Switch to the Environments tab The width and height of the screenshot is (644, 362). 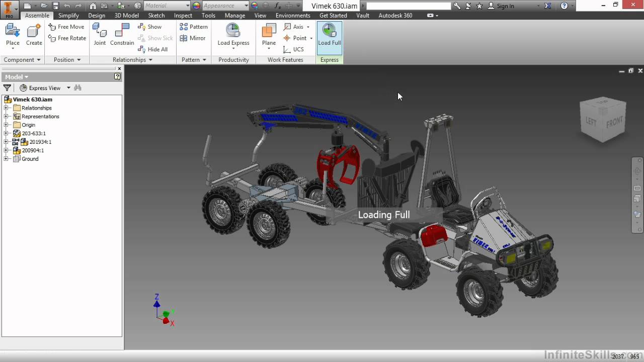tap(293, 16)
